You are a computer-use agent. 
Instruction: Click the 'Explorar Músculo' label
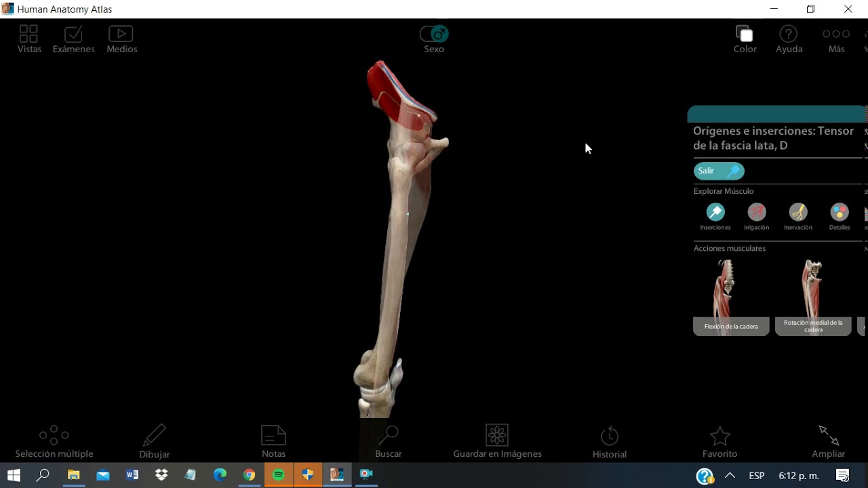(x=724, y=191)
